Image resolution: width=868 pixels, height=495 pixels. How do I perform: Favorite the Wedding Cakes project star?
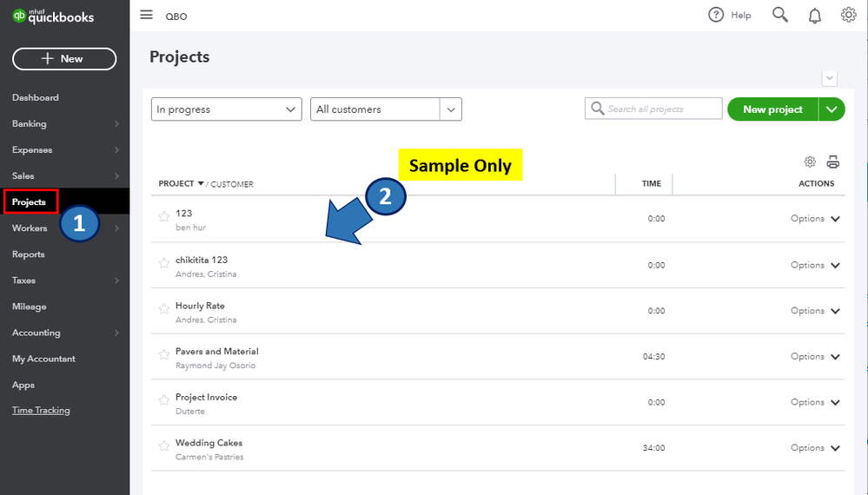coord(164,446)
